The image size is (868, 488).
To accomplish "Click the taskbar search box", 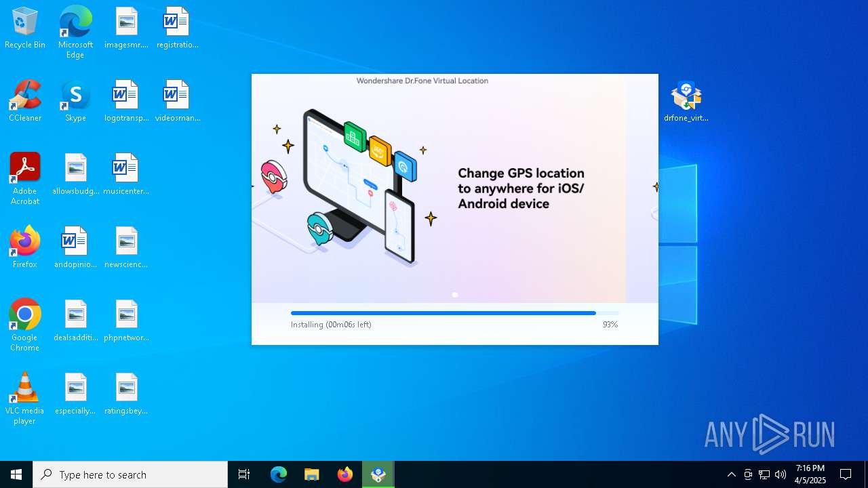I will (130, 474).
